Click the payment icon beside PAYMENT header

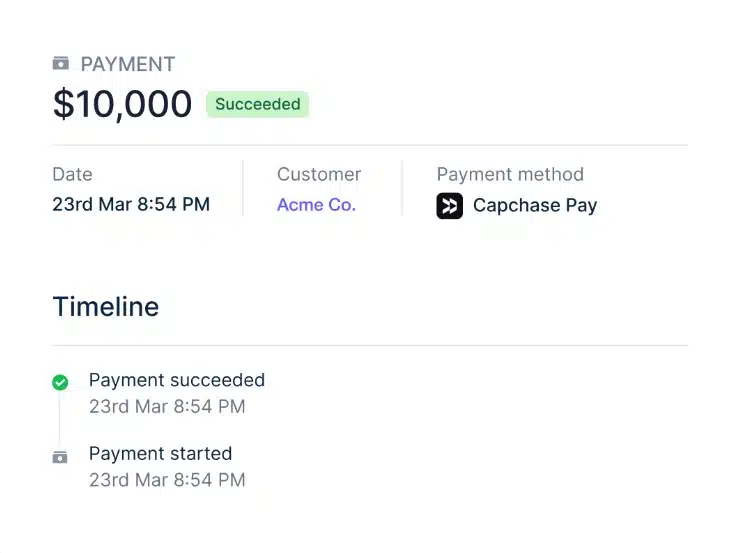click(61, 64)
